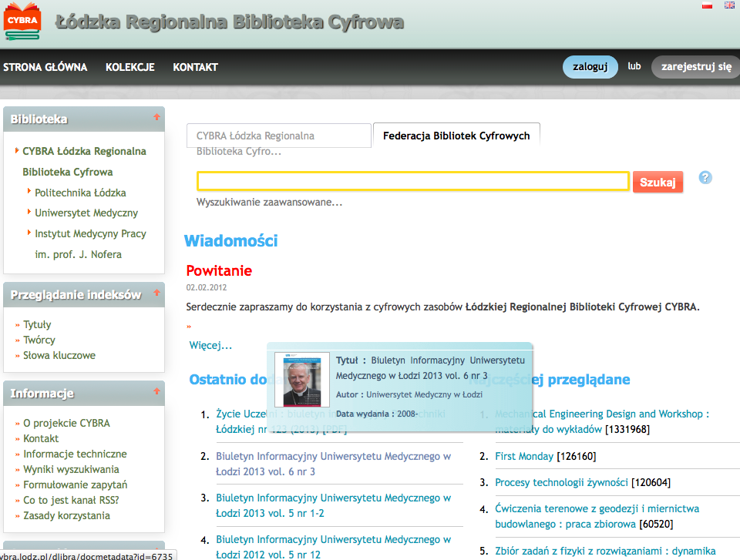Browse the Twórcy index
This screenshot has height=560, width=740.
39,340
